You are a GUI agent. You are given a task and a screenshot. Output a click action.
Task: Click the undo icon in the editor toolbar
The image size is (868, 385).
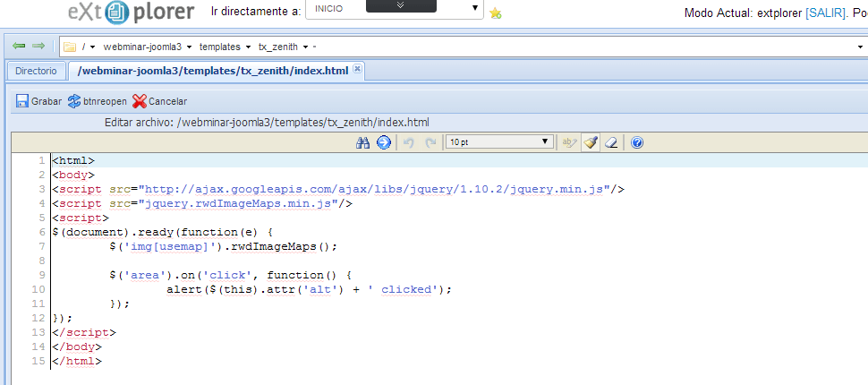(409, 143)
